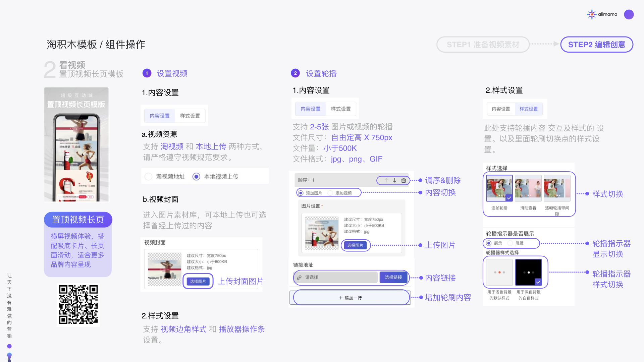The image size is (644, 362).
Task: Select the 添加视频 radio option
Action: 330,193
